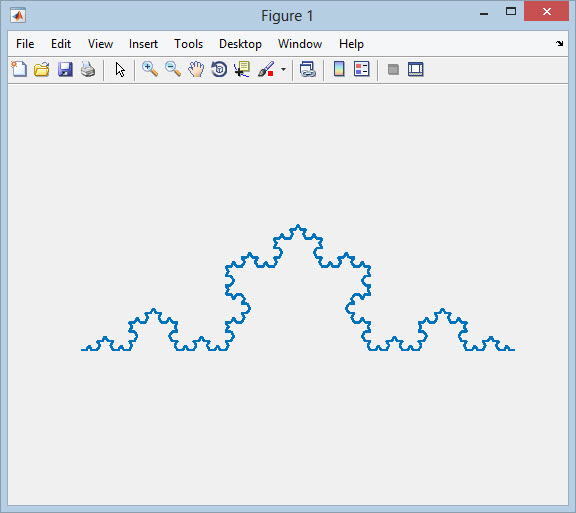Toggle the Link Plot tool

click(x=307, y=69)
